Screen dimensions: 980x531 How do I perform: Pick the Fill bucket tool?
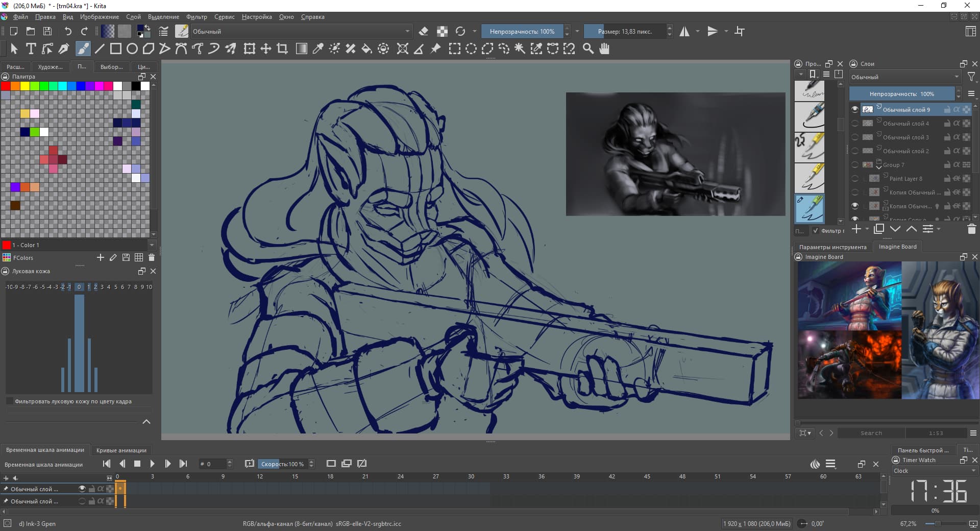[x=366, y=49]
